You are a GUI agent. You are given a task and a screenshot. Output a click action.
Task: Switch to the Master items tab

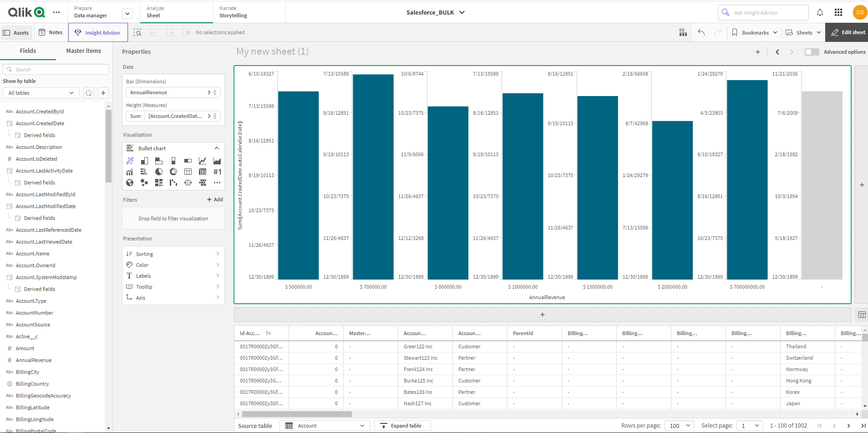pos(83,51)
